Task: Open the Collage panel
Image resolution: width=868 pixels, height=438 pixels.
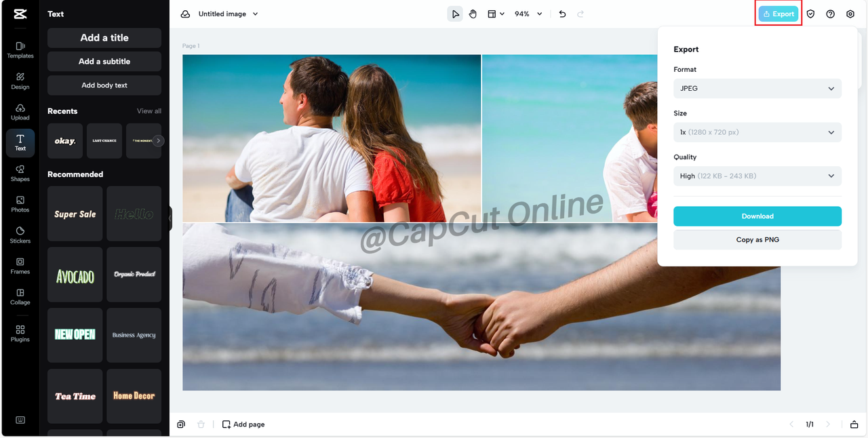Action: point(20,297)
